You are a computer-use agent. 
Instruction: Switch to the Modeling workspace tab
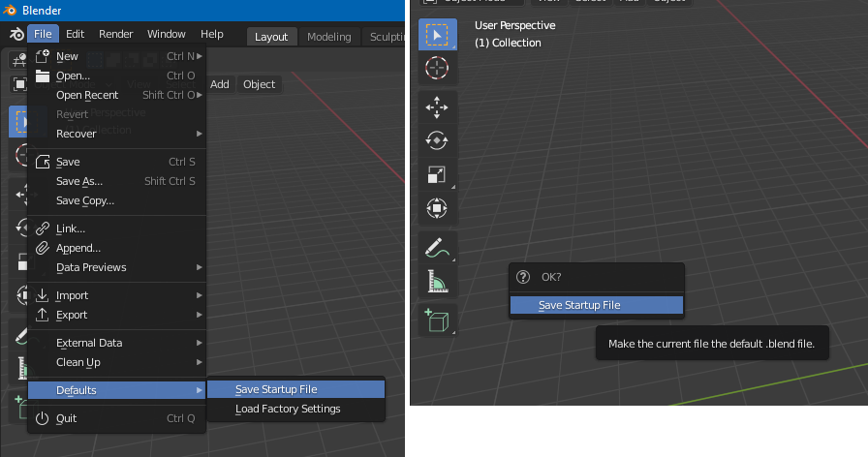pos(328,37)
